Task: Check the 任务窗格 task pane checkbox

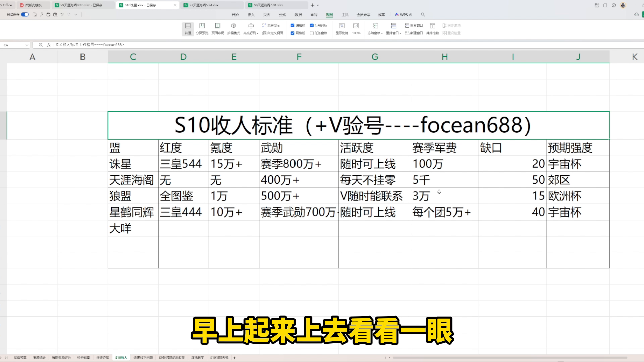Action: (x=312, y=33)
